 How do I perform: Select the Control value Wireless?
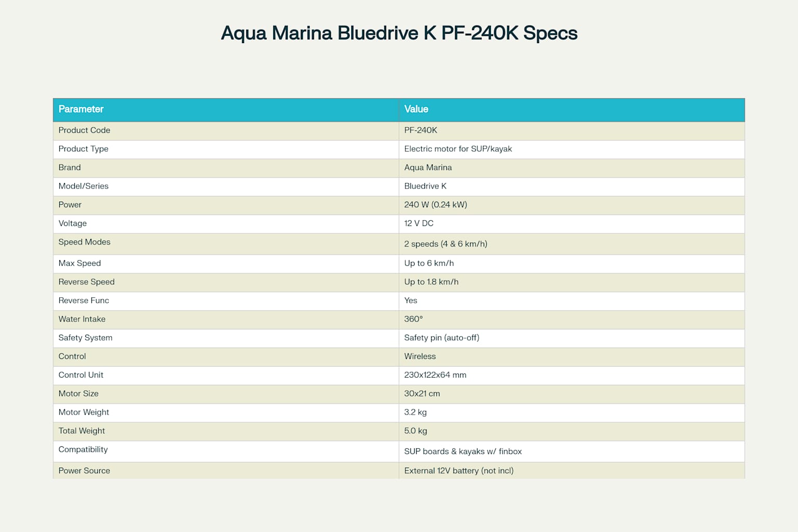[420, 356]
